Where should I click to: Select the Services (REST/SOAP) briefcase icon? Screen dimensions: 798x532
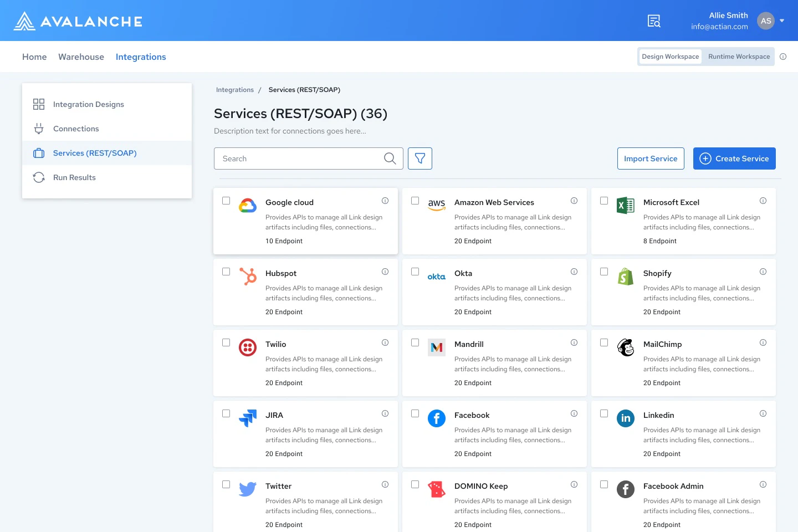pos(38,153)
